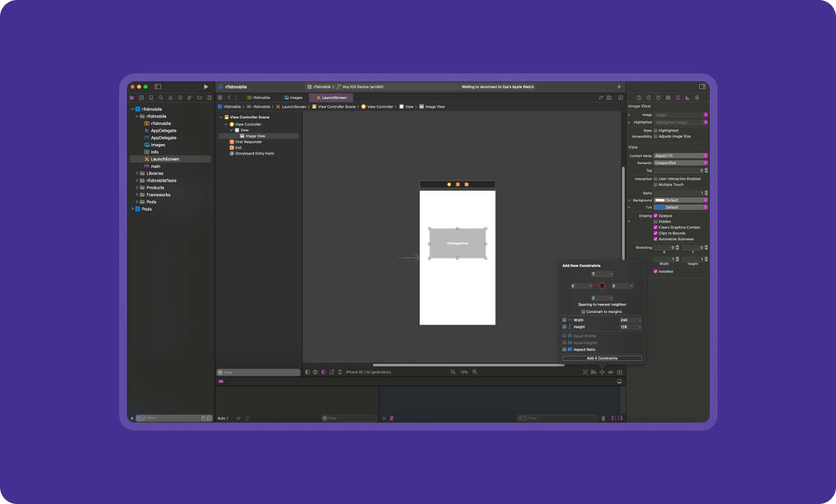Click the trash icon in debug console
This screenshot has width=836, height=504.
pyautogui.click(x=603, y=418)
